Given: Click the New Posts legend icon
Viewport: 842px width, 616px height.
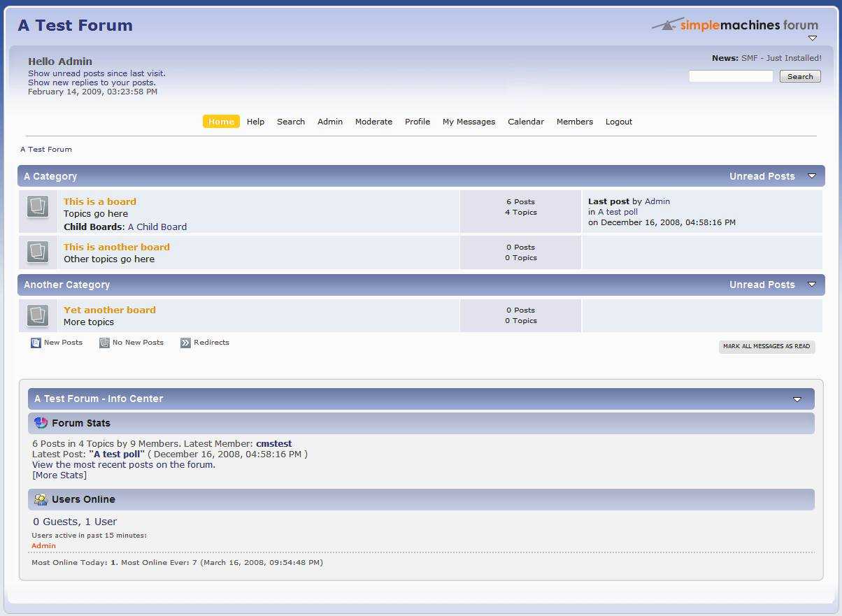Looking at the screenshot, I should coord(36,343).
